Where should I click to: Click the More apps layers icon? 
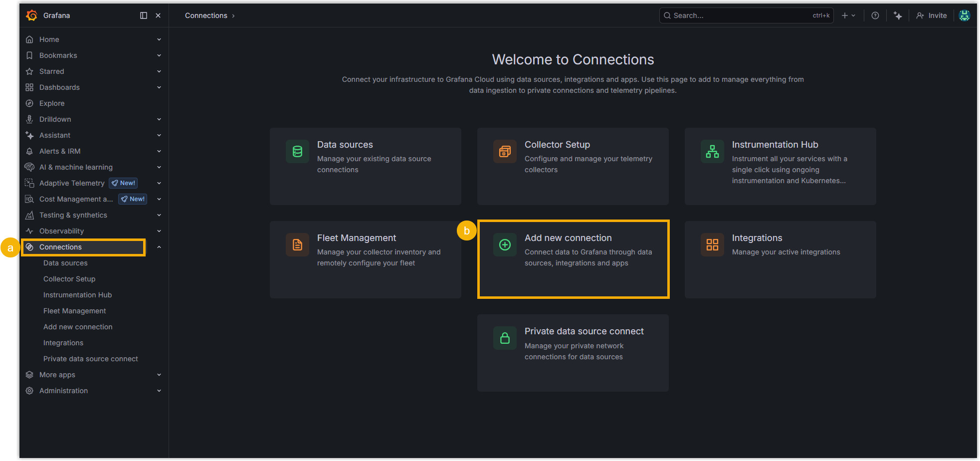click(29, 375)
